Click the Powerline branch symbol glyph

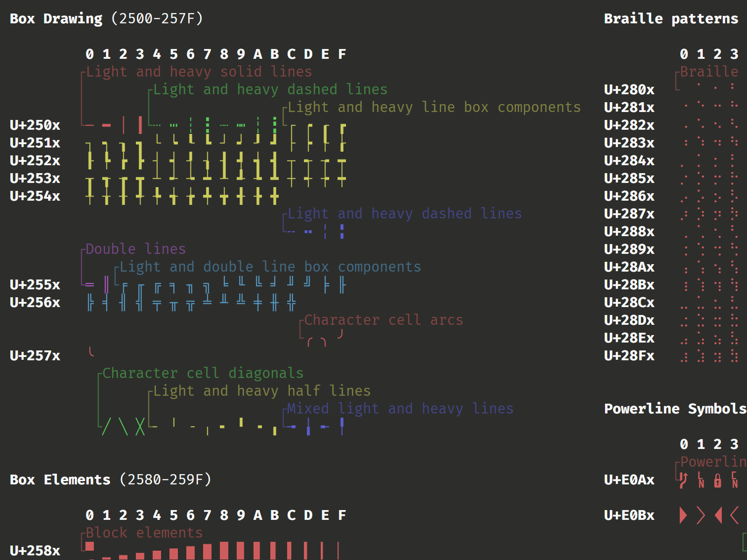tap(684, 480)
